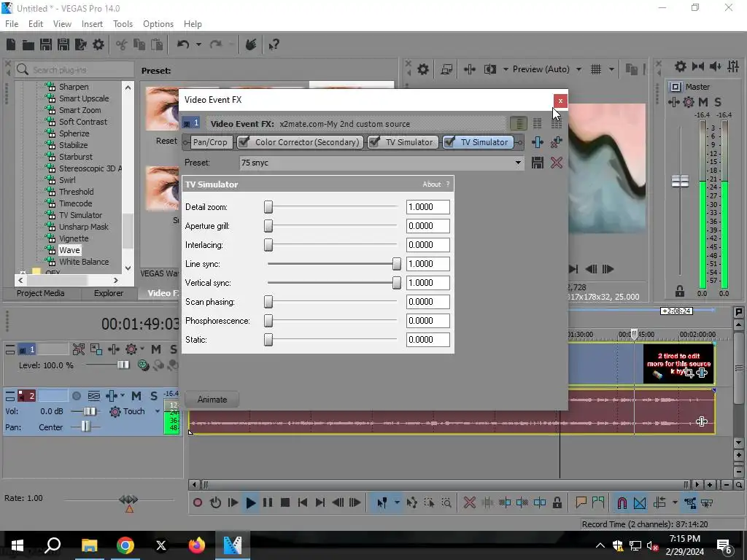Click About link in TV Simulator header
This screenshot has width=747, height=560.
pos(432,184)
